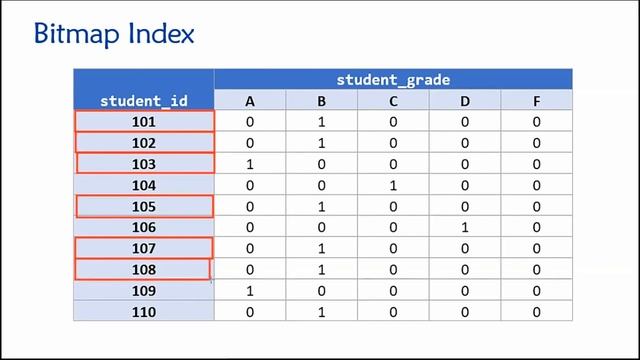Click grade column header 'A'

coord(250,100)
